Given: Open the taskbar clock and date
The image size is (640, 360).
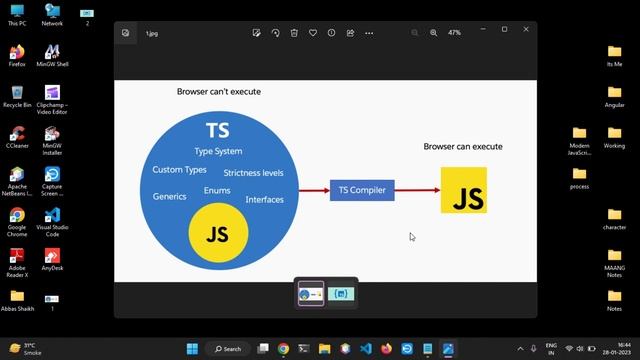Looking at the screenshot, I should point(617,349).
